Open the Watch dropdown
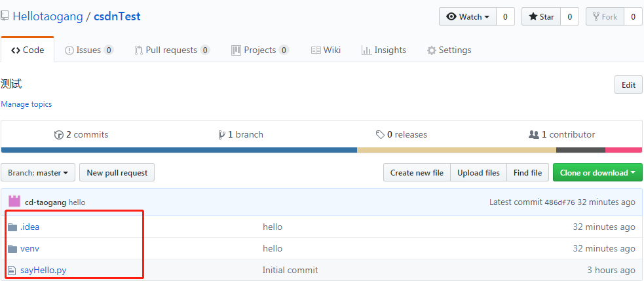The height and width of the screenshot is (281, 644). point(468,17)
